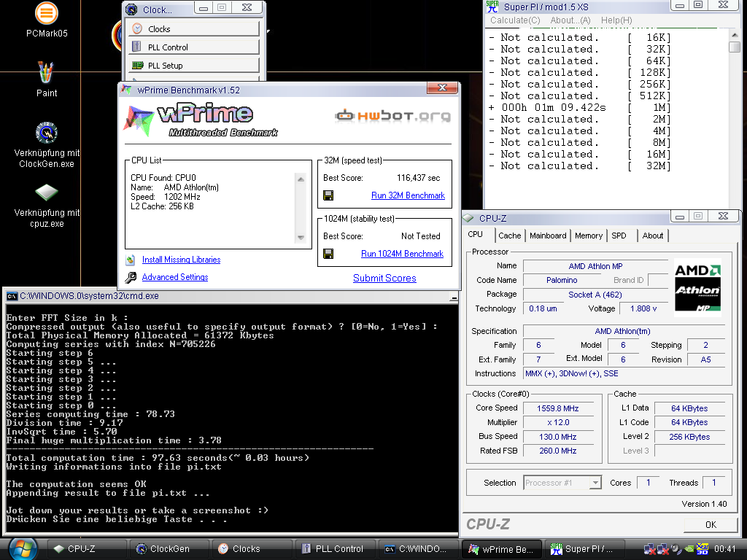Open the cpuz.exe desktop shortcut icon
This screenshot has height=560, width=747.
(x=47, y=192)
